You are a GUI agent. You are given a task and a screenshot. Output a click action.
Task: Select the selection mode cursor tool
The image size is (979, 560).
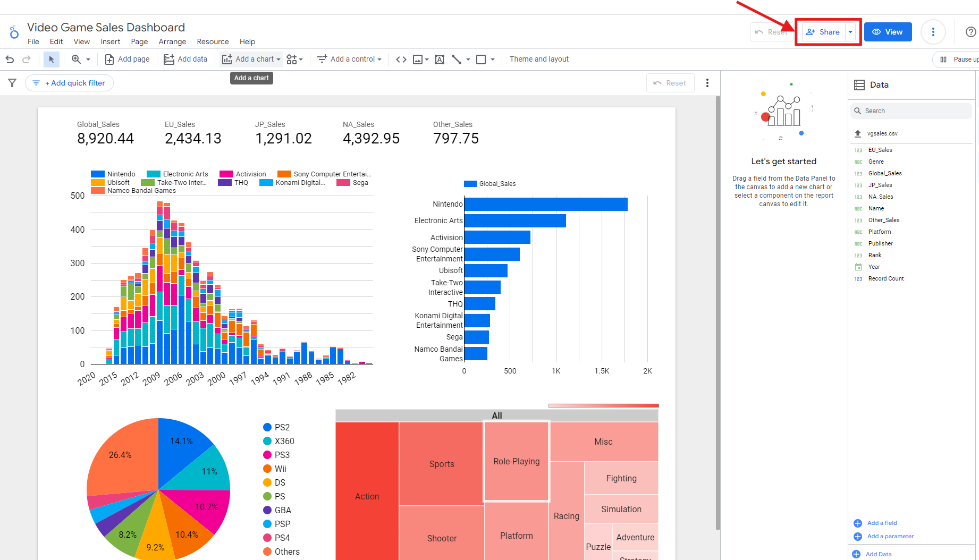click(51, 60)
